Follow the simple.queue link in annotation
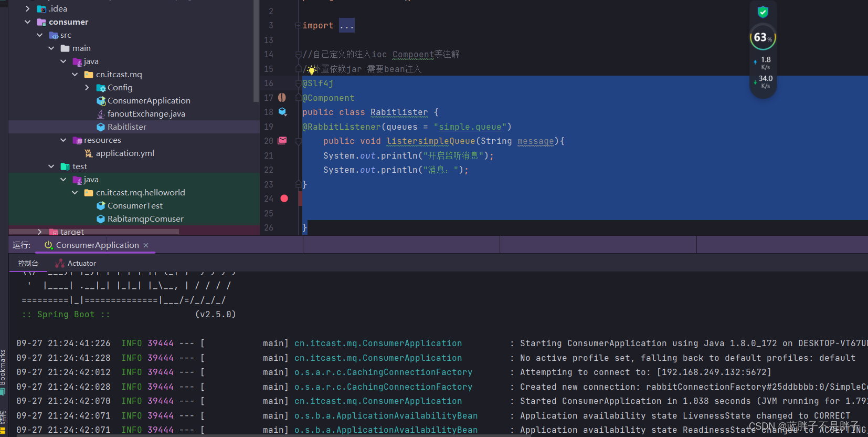Screen dimensions: 868x437 (x=470, y=127)
